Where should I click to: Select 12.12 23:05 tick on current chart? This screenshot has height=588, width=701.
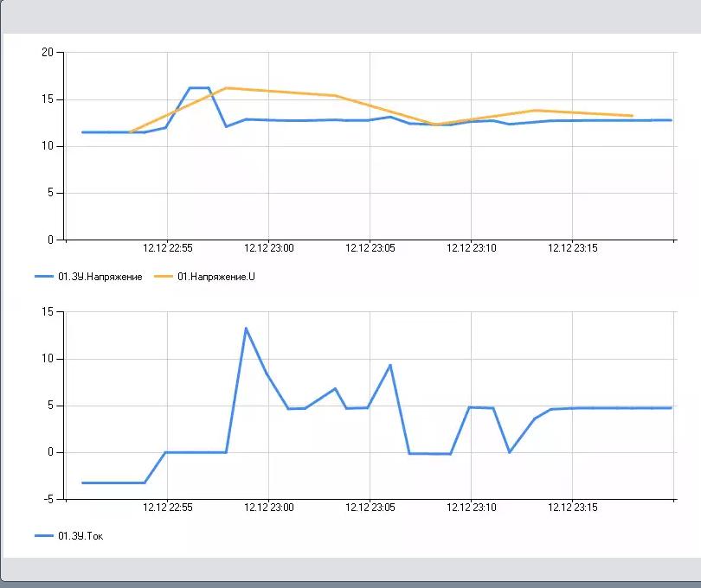370,508
